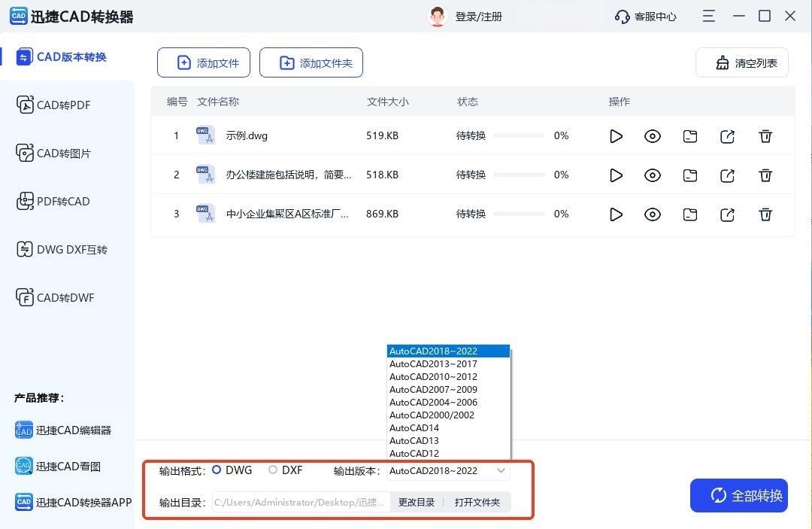The height and width of the screenshot is (529, 812).
Task: Start converting 示例.dwg with play icon
Action: click(x=616, y=136)
